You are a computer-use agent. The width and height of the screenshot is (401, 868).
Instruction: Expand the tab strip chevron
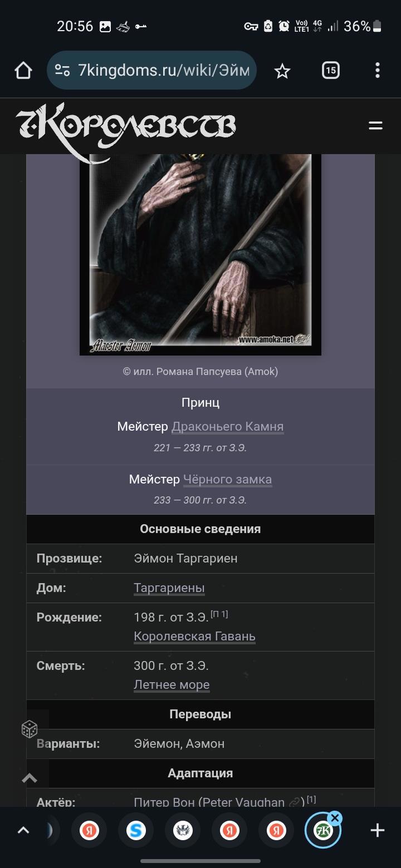pyautogui.click(x=23, y=831)
